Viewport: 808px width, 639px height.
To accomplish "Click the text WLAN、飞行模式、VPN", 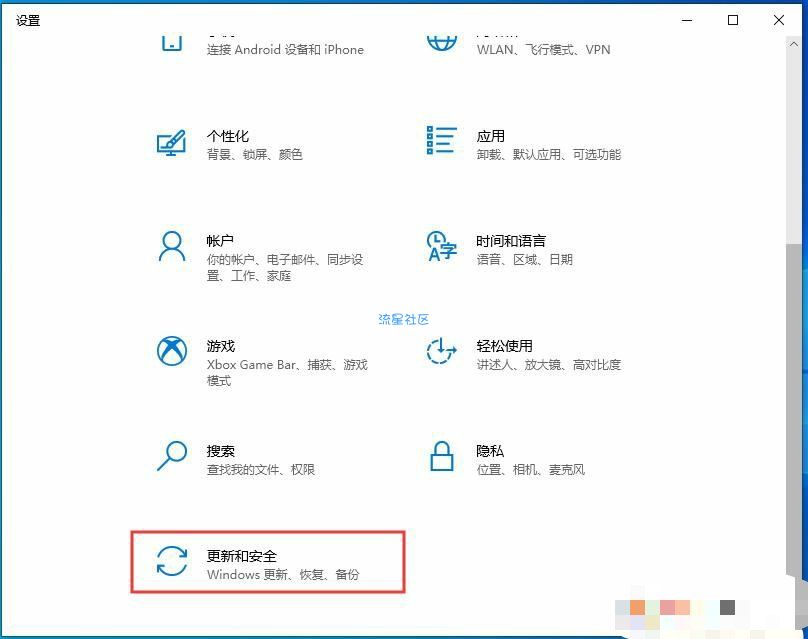I will [543, 49].
